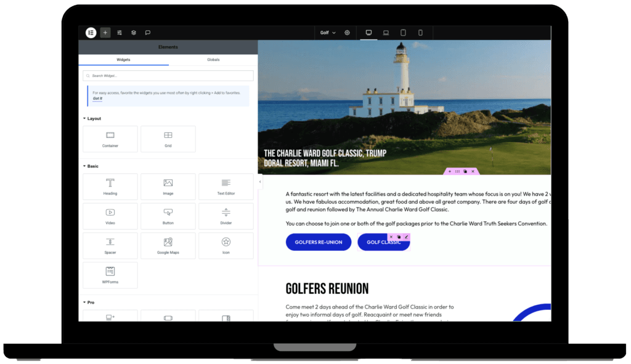Click the section duplicate handle icon
The height and width of the screenshot is (364, 631).
tap(465, 171)
